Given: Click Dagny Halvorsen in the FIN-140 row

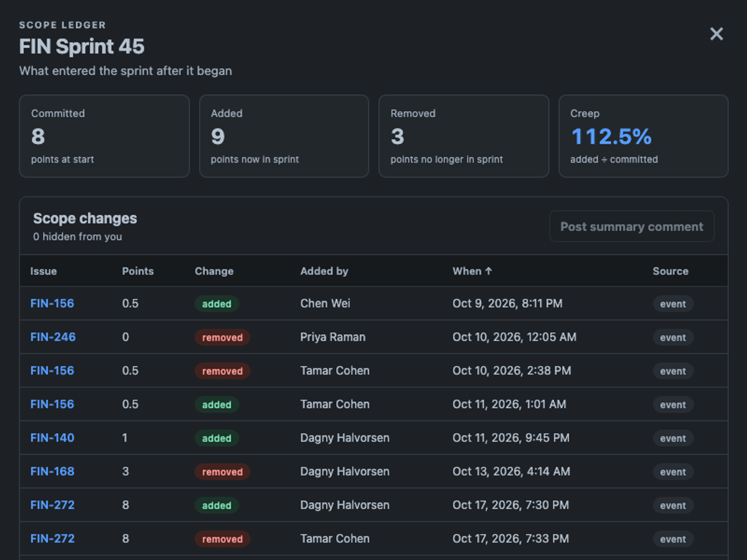Looking at the screenshot, I should click(x=345, y=438).
